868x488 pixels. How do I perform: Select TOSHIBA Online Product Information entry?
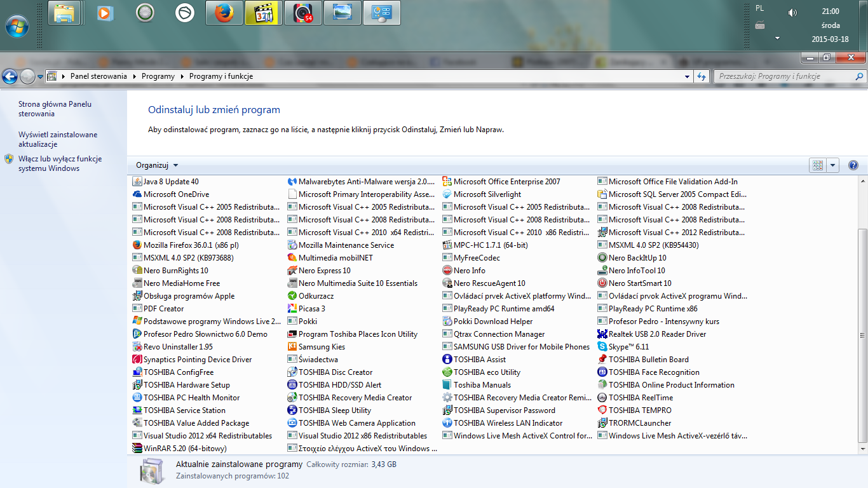(666, 385)
